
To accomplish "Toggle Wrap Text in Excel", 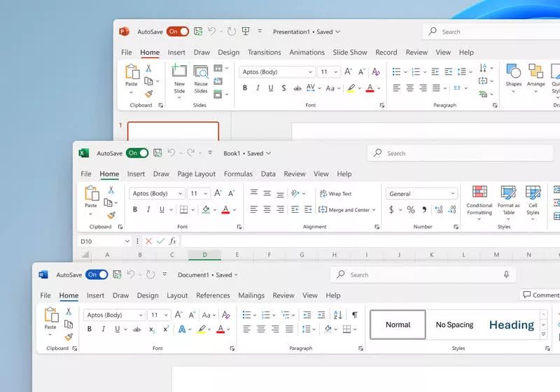I will (x=335, y=193).
